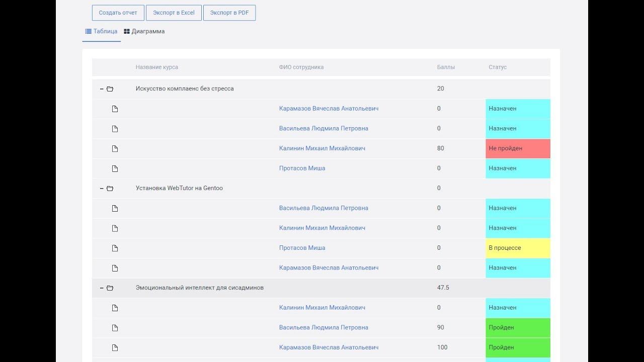The height and width of the screenshot is (362, 644).
Task: Click «Пройден» status in Карамазов's 100-point row
Action: tap(518, 348)
